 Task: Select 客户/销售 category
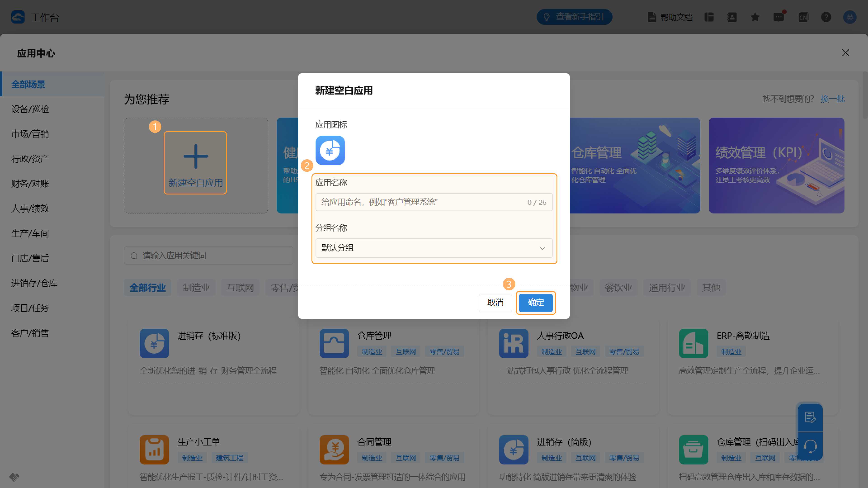coord(52,333)
